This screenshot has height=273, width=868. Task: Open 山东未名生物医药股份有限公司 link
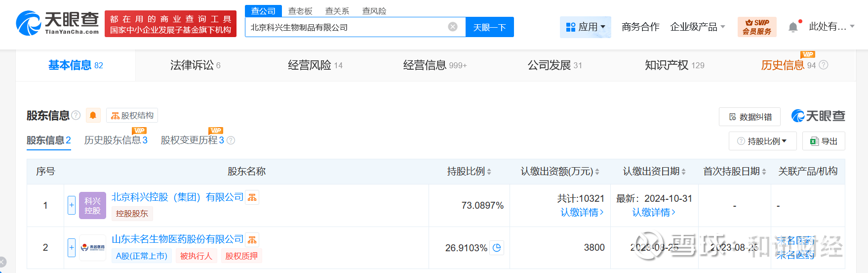[x=178, y=239]
